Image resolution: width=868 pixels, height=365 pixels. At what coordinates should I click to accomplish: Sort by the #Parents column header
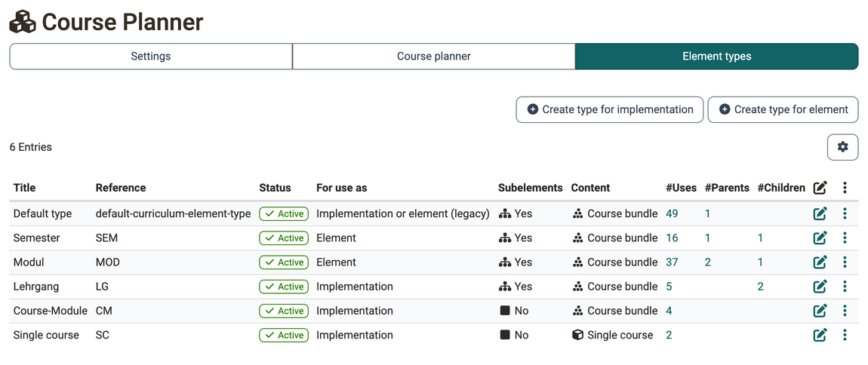(727, 188)
